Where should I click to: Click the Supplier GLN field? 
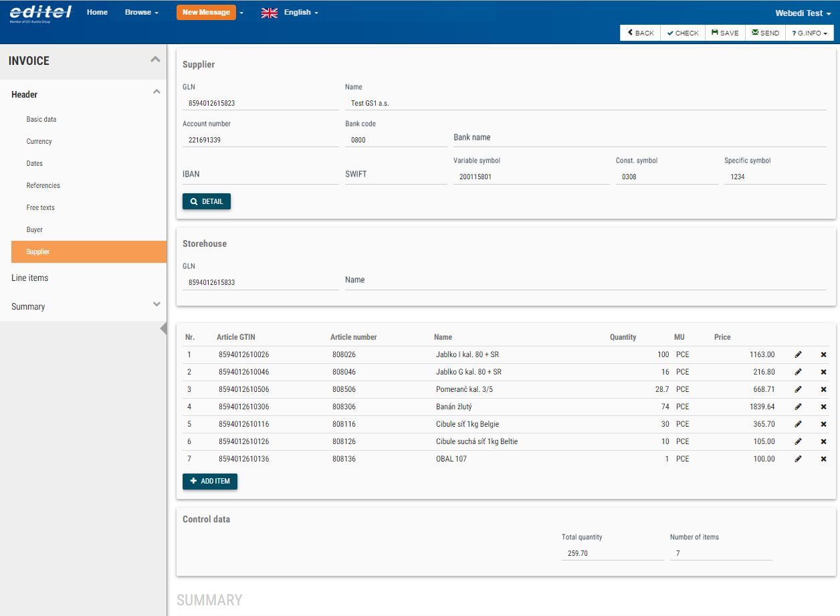[x=260, y=103]
